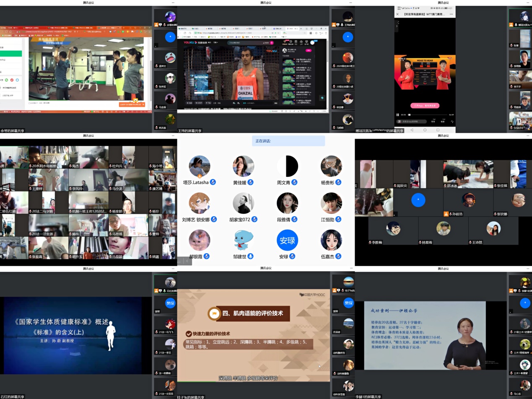532x399 pixels.
Task: Click muted microphone next to 江恒勋
Action: (339, 220)
